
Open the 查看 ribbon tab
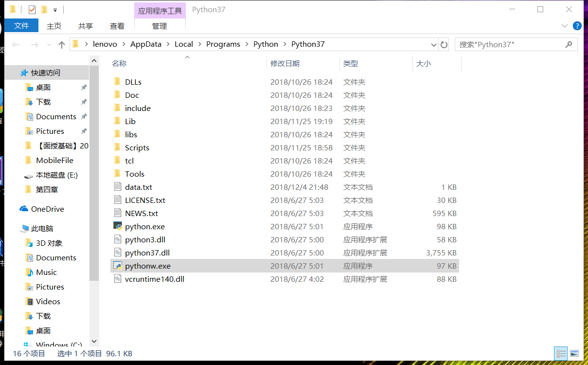(117, 26)
